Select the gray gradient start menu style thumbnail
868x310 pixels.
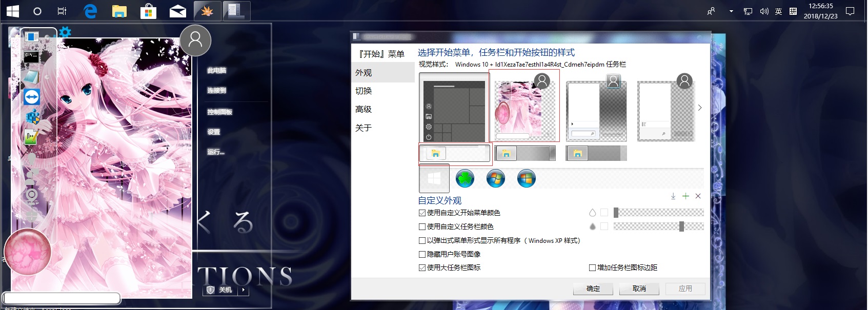click(x=597, y=108)
